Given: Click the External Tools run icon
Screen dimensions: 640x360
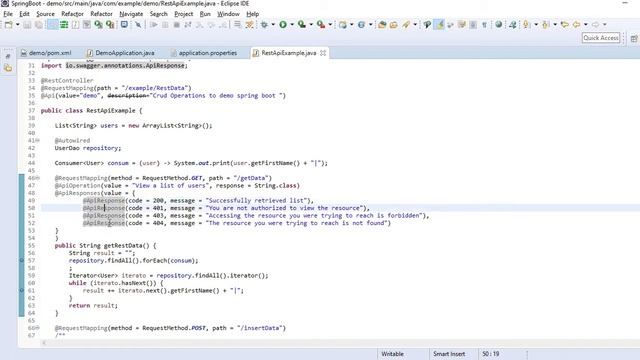Looking at the screenshot, I should point(321,25).
